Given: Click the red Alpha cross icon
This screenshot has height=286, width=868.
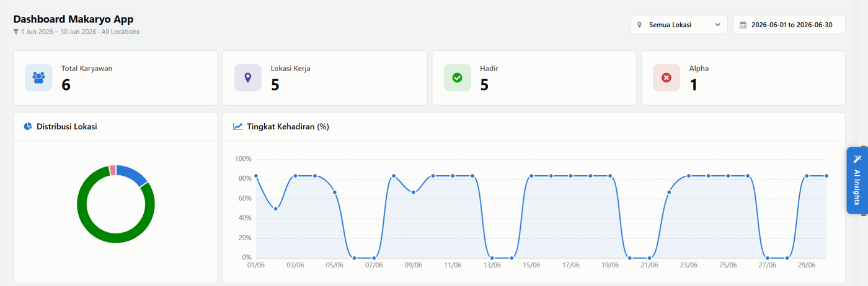Looking at the screenshot, I should (x=666, y=78).
